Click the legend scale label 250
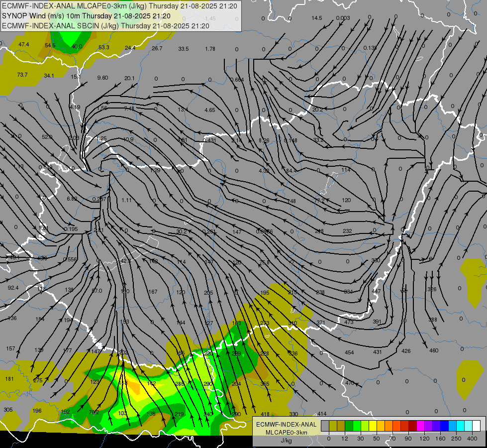Viewport: 487px width, 448px height. 456,439
